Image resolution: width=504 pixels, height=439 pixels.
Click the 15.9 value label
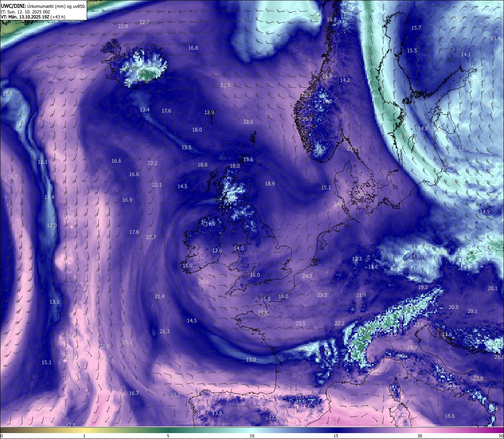click(187, 266)
